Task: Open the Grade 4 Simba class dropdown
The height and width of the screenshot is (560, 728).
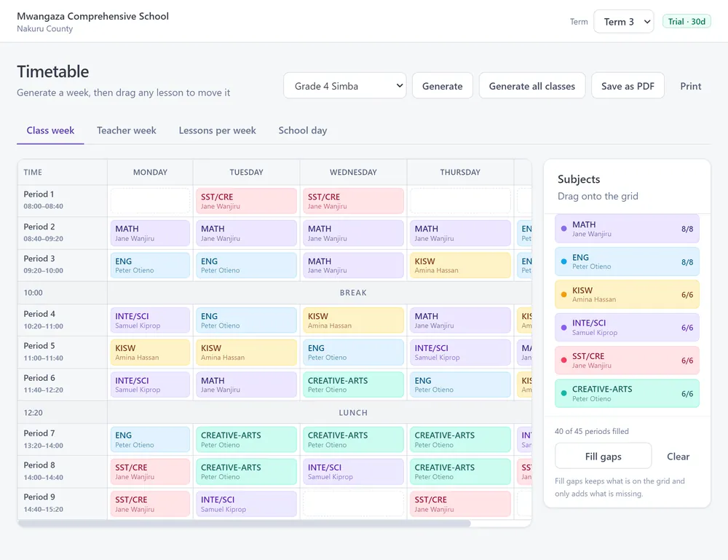Action: tap(344, 85)
